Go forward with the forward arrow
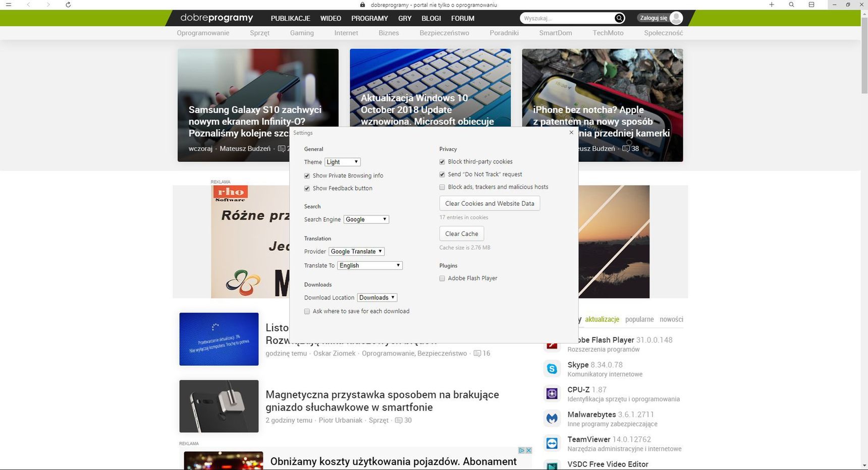 (48, 5)
